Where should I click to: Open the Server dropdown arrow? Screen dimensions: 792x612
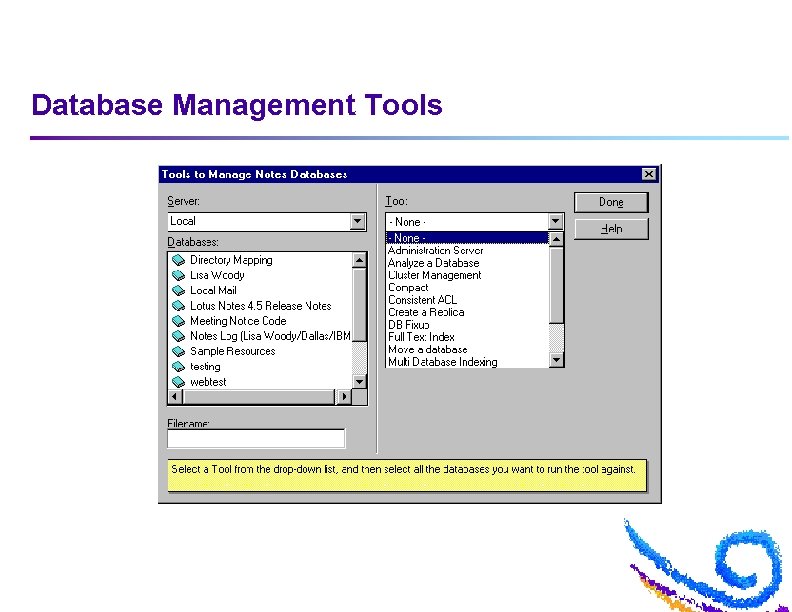358,221
